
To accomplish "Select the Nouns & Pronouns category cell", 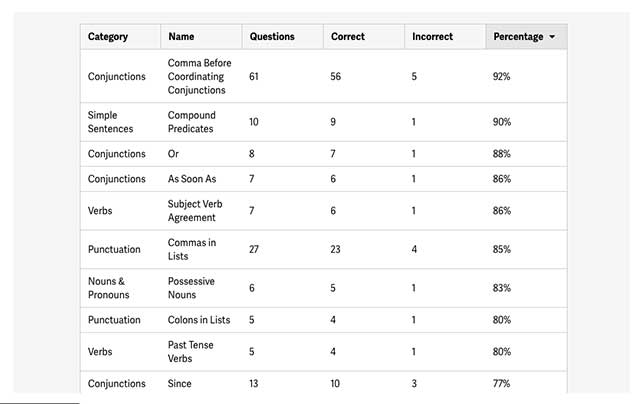I will (109, 288).
